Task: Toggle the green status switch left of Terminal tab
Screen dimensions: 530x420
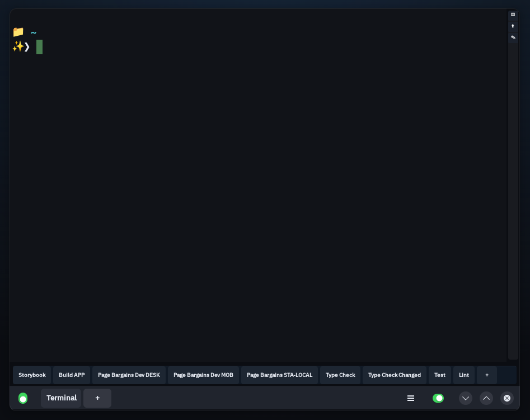Action: 23,398
